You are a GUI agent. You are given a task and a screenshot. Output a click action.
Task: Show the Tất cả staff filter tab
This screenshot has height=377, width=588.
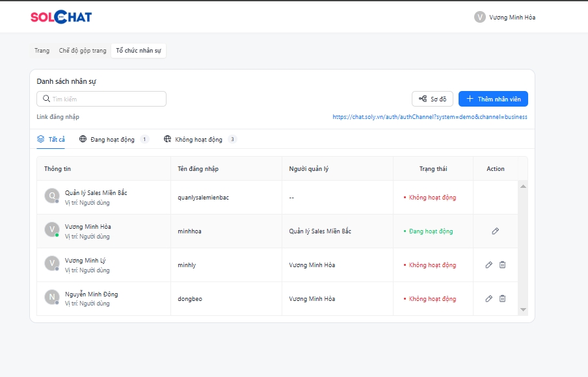click(51, 140)
